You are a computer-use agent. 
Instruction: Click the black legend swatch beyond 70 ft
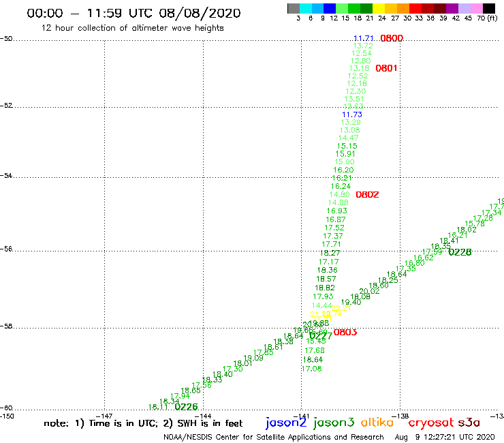488,8
